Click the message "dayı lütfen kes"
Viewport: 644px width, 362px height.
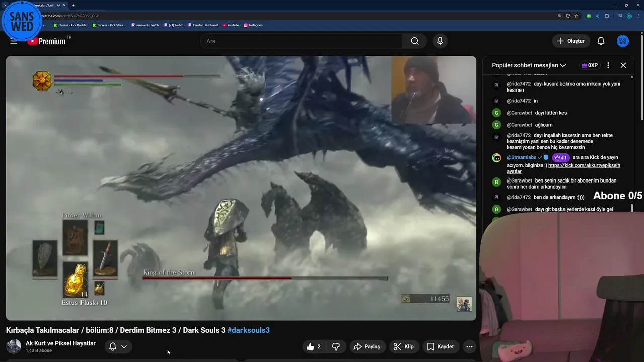tap(550, 113)
